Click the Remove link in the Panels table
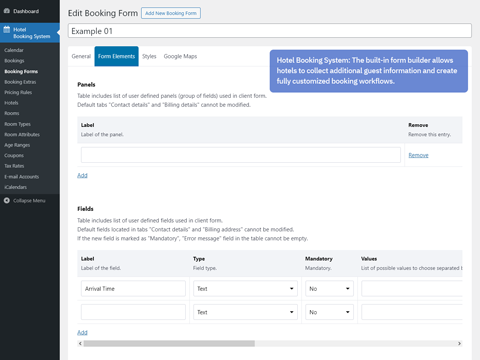480x360 pixels. (x=418, y=155)
